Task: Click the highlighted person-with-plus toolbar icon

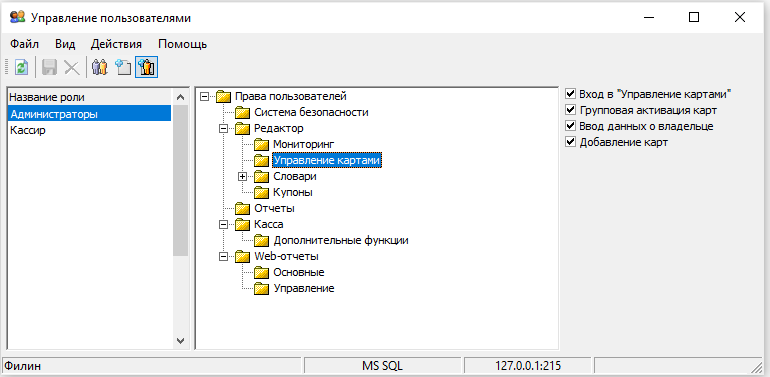Action: click(146, 67)
